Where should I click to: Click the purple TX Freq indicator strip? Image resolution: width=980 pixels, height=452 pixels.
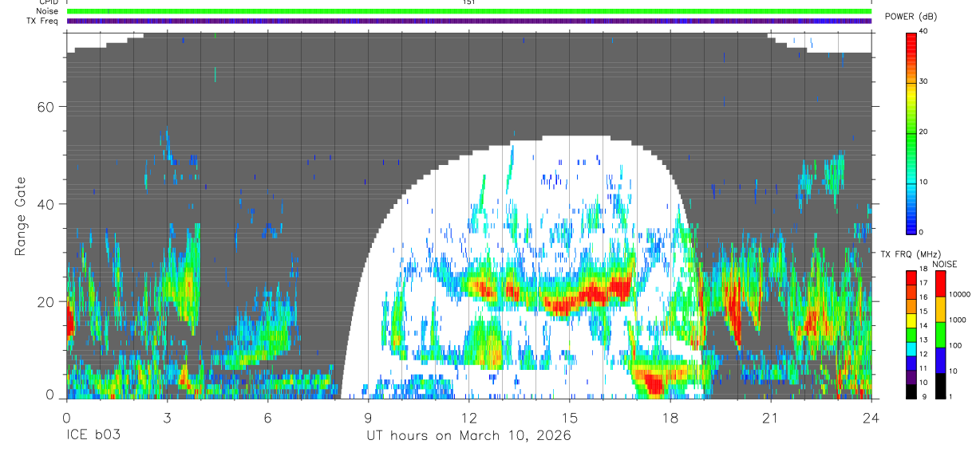pyautogui.click(x=469, y=21)
